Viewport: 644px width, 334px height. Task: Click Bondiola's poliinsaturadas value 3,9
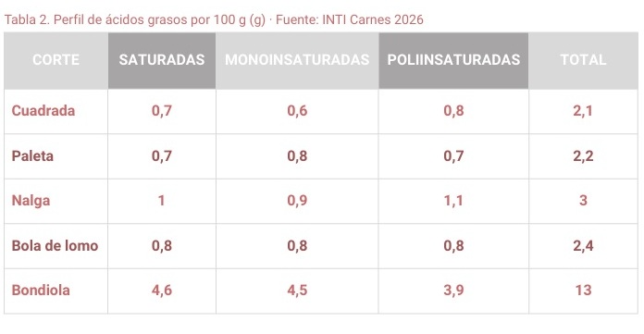tap(453, 291)
